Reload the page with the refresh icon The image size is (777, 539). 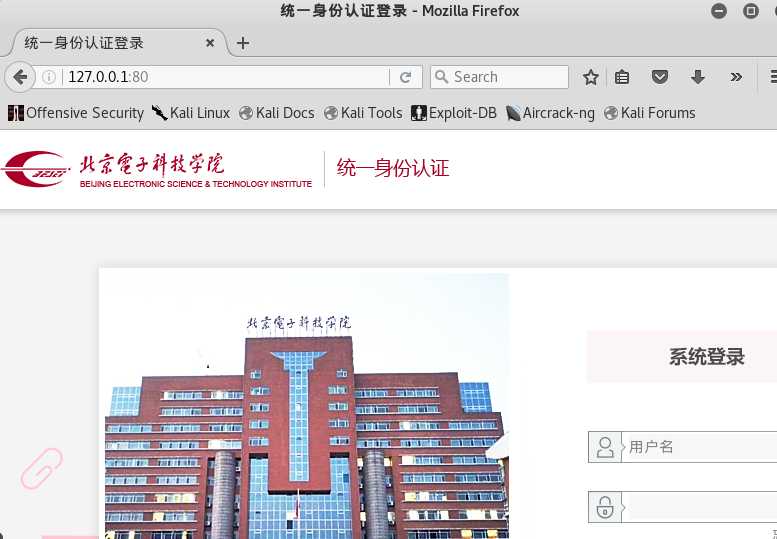click(x=405, y=77)
